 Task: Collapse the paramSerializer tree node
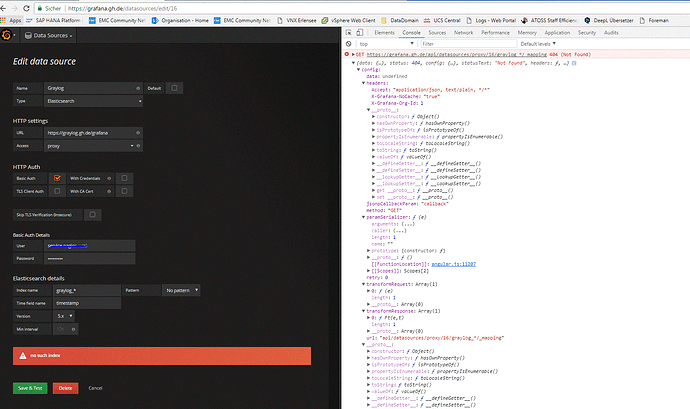pos(363,217)
